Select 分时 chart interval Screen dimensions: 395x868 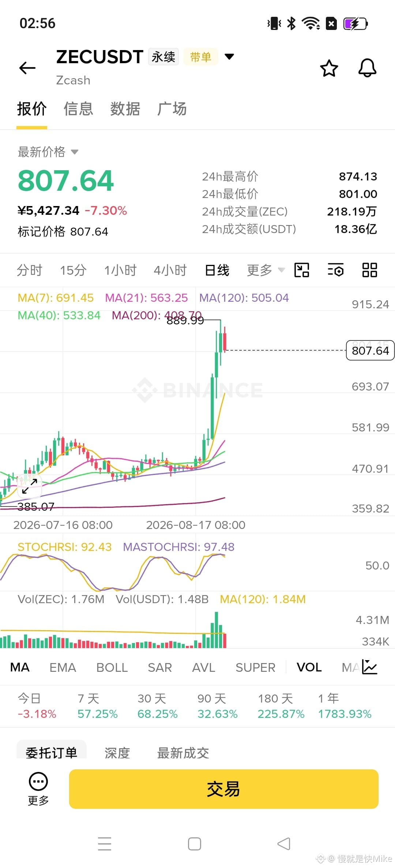pyautogui.click(x=30, y=270)
